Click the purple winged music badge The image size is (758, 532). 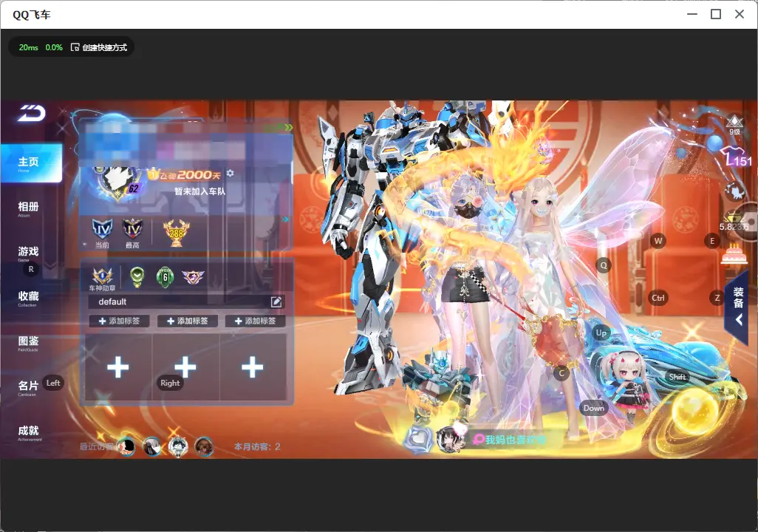(193, 277)
